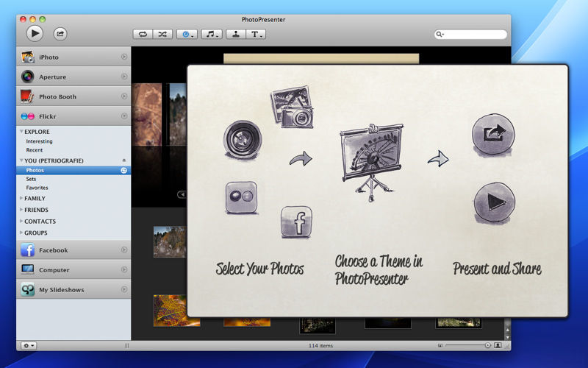Toggle the Loop slideshow button
588x368 pixels.
(143, 34)
